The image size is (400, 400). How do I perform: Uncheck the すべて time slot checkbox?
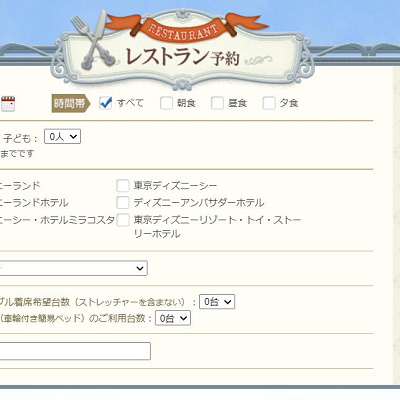click(106, 103)
